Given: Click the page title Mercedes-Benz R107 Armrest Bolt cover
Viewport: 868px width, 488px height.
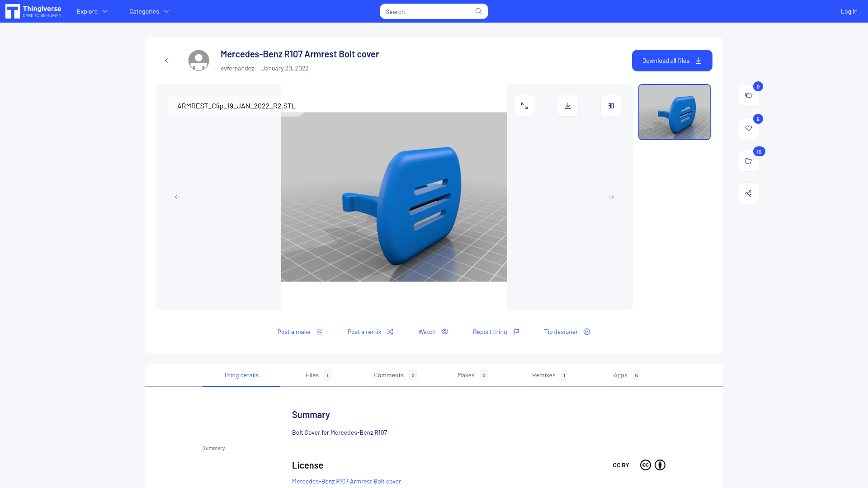Looking at the screenshot, I should (x=300, y=54).
